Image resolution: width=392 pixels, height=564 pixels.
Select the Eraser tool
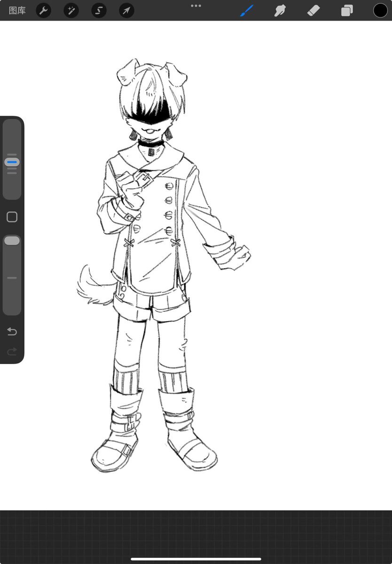click(314, 10)
